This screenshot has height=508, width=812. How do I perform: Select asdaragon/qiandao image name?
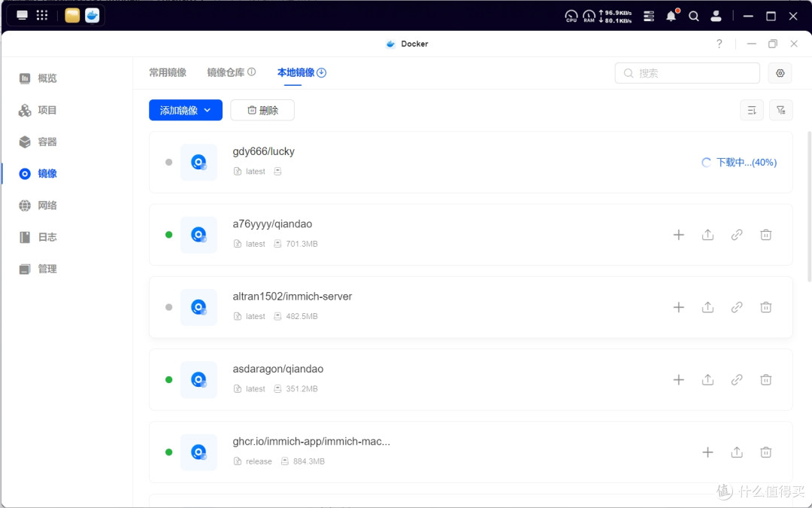(278, 369)
